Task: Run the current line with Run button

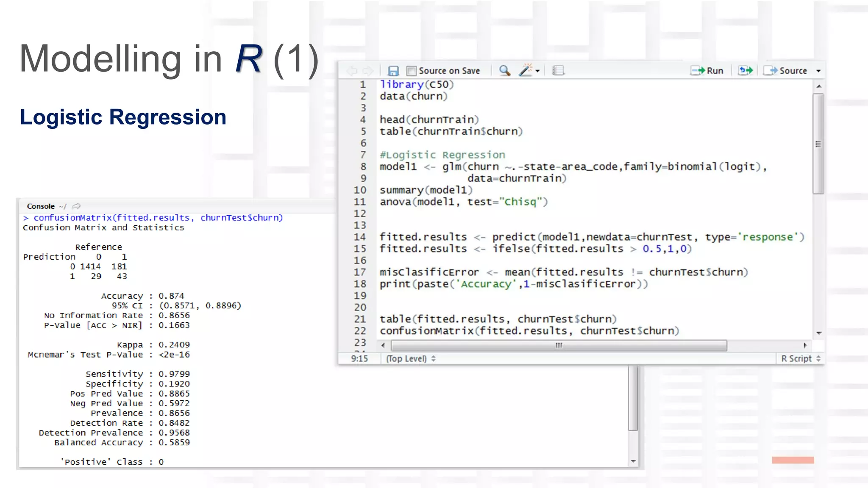Action: coord(707,71)
